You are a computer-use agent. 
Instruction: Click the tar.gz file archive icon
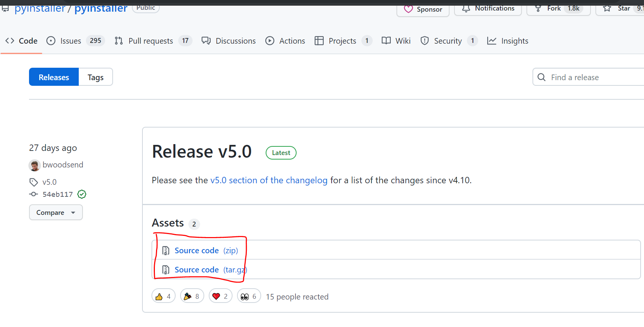pos(165,270)
